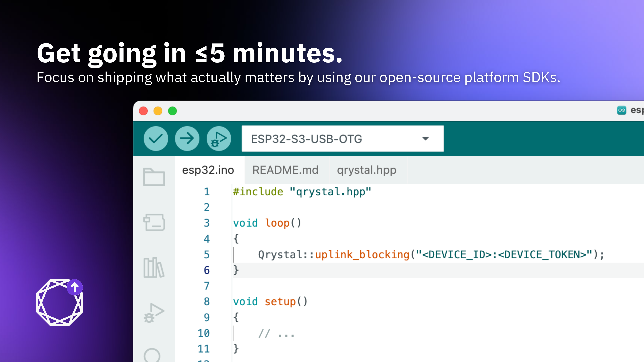The image size is (644, 362).
Task: Open the Sketchbook folder sidebar icon
Action: (x=154, y=177)
